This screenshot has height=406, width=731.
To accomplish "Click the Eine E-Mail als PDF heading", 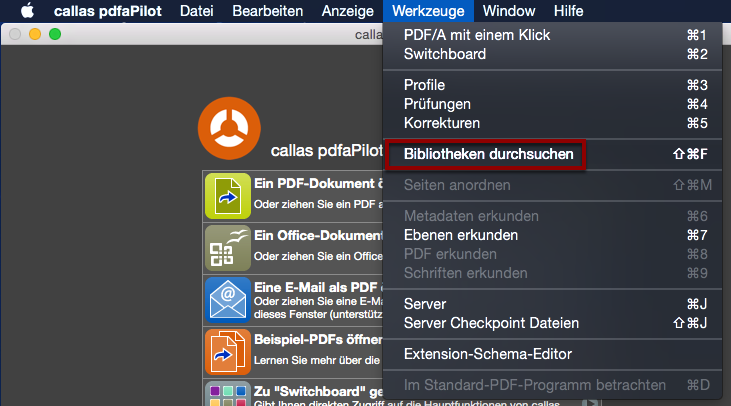I will tap(318, 288).
